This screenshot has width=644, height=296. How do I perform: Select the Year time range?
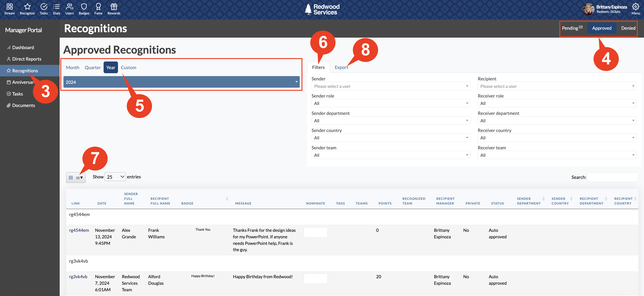click(111, 68)
